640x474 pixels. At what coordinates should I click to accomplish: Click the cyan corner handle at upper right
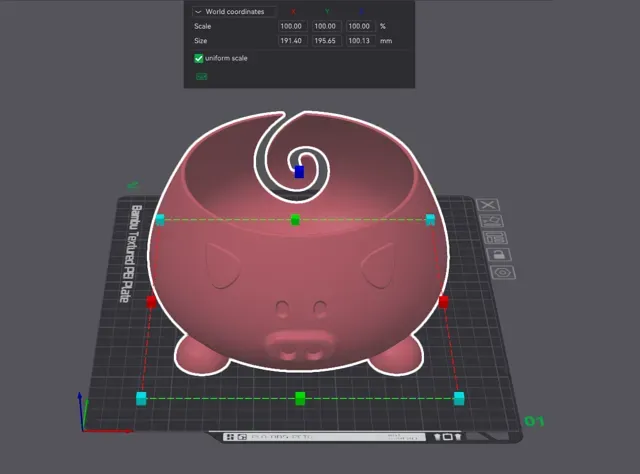tap(430, 220)
